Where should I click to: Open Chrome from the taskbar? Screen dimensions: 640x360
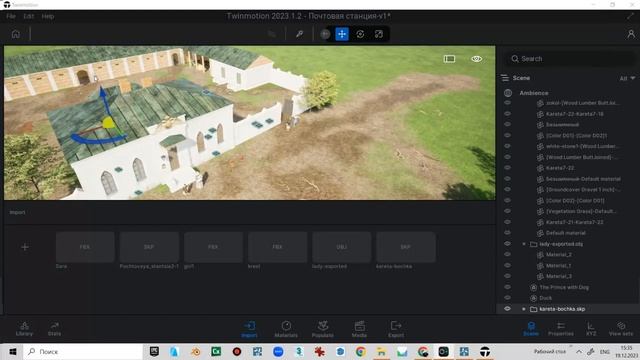point(360,351)
